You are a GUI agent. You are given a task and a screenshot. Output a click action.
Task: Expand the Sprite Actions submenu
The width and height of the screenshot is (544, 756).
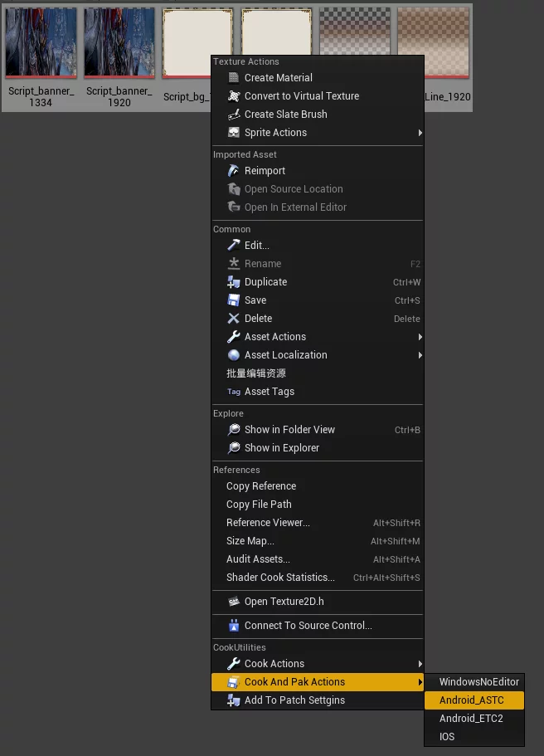coord(420,133)
